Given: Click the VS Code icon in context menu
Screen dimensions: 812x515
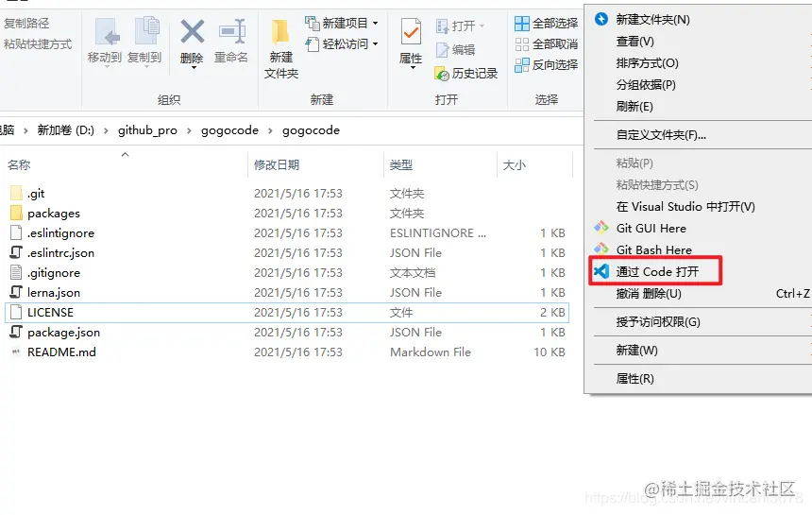Looking at the screenshot, I should click(601, 271).
